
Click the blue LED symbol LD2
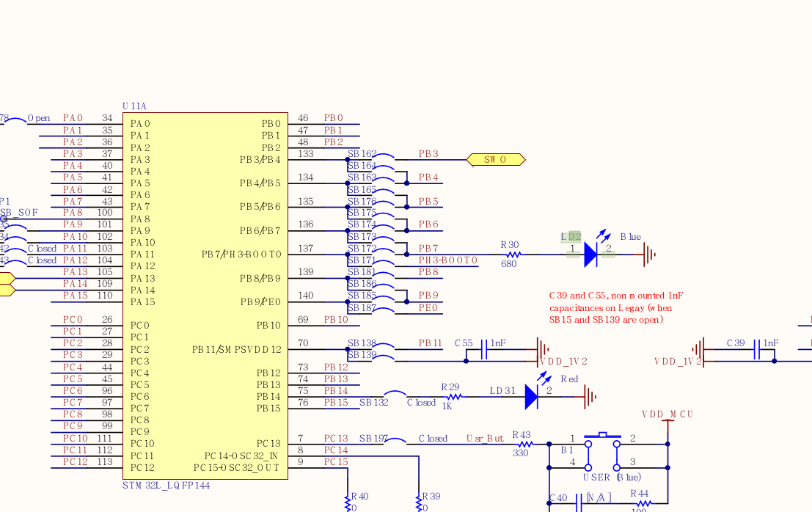[x=591, y=255]
